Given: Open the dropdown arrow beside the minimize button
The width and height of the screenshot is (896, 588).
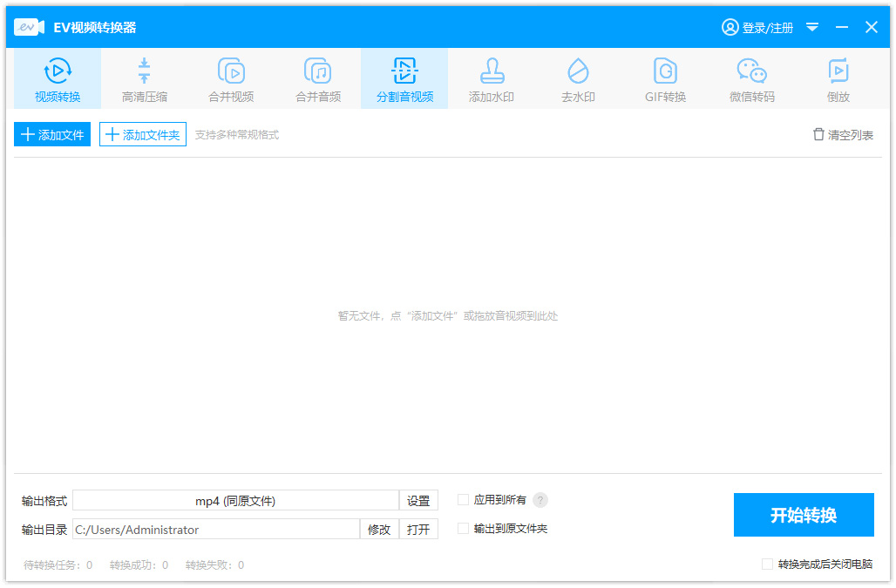Looking at the screenshot, I should pyautogui.click(x=812, y=27).
